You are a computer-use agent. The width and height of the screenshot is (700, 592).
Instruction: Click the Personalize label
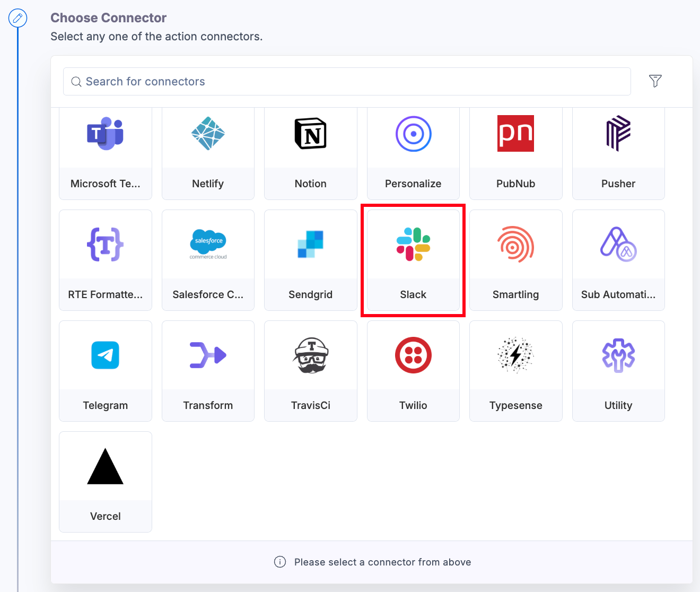(413, 184)
